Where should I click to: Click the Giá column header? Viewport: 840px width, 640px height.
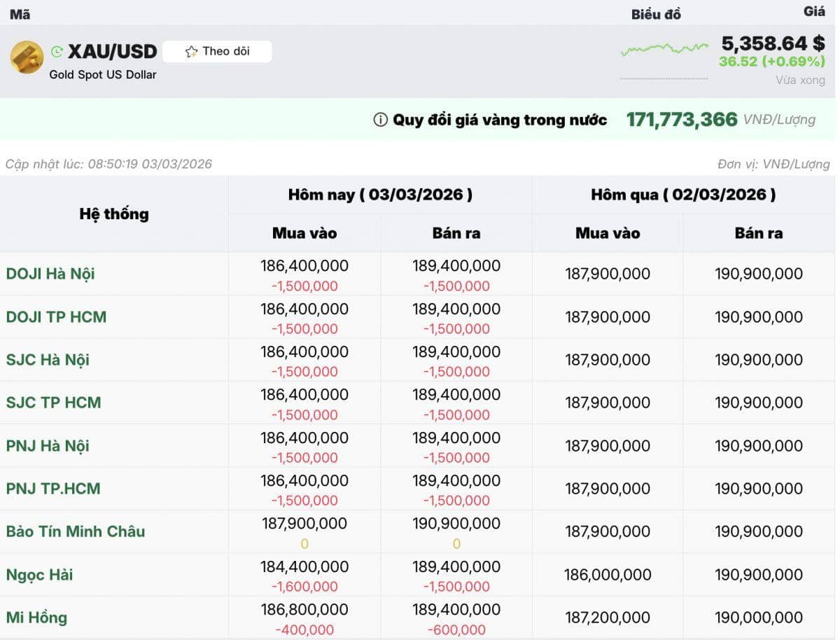pos(815,11)
